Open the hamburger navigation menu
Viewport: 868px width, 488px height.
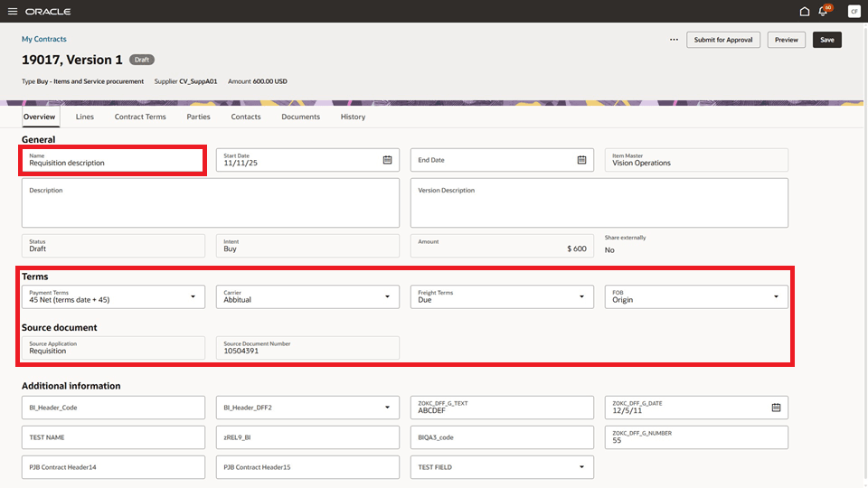[x=12, y=11]
